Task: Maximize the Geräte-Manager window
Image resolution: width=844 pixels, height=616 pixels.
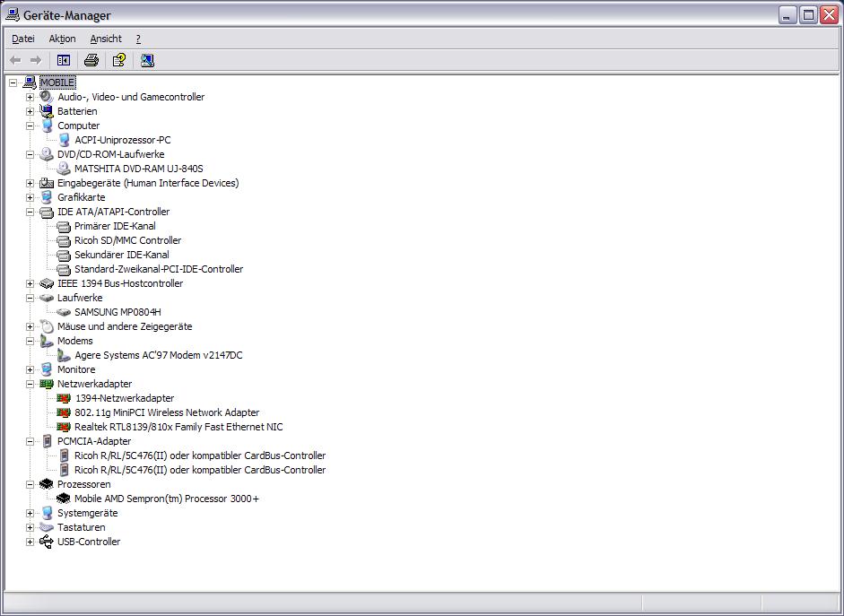Action: (808, 15)
